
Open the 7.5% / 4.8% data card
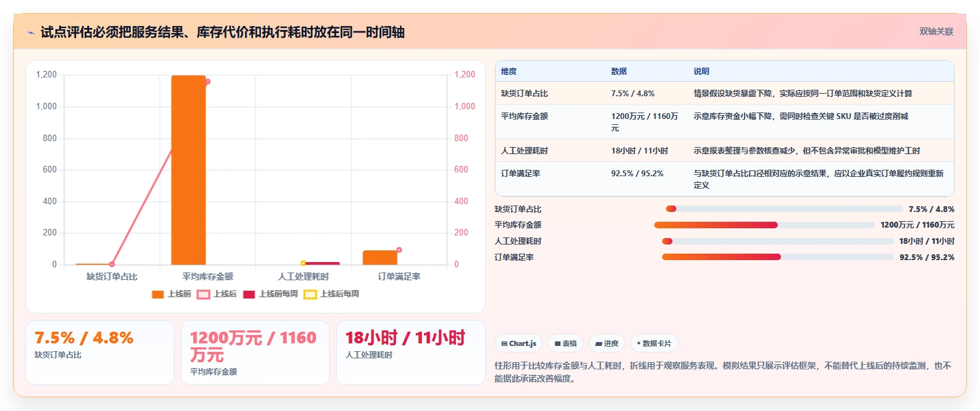pos(99,352)
